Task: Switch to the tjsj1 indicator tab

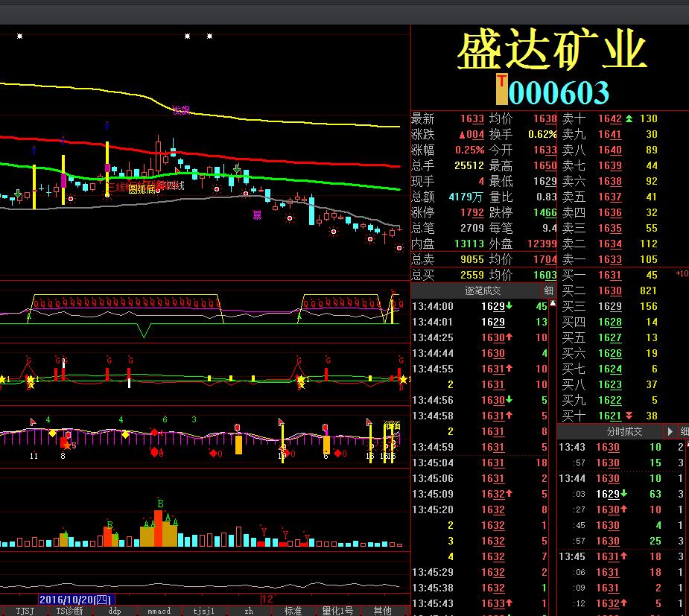Action: (204, 611)
